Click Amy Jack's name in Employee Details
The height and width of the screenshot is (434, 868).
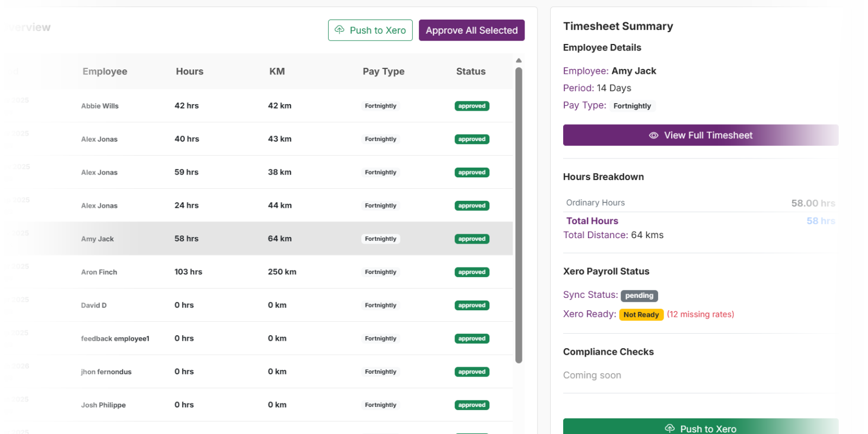tap(634, 71)
